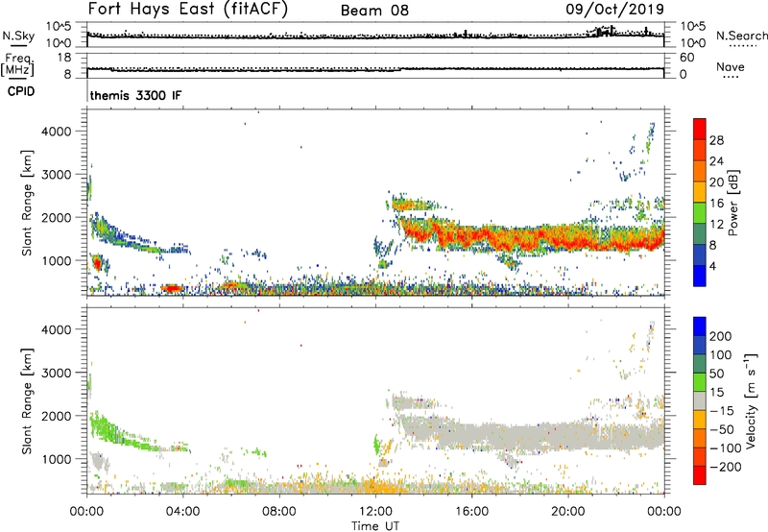
Task: Click the red top segment of Power colorbar
Action: (x=700, y=129)
